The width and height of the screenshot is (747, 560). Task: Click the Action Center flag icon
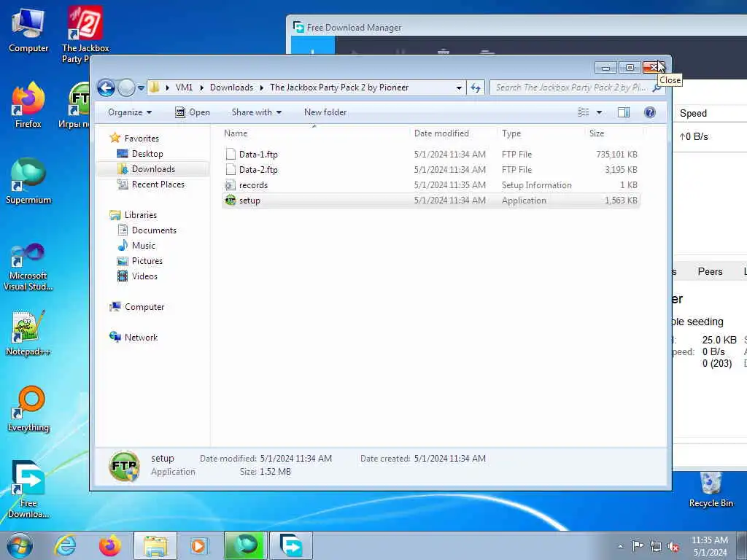(638, 546)
